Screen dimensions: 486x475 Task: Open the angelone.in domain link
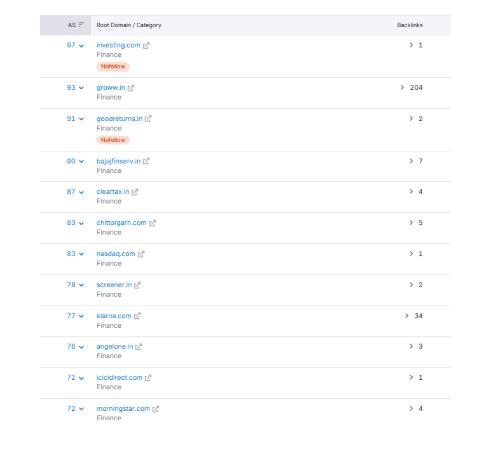[x=115, y=347]
